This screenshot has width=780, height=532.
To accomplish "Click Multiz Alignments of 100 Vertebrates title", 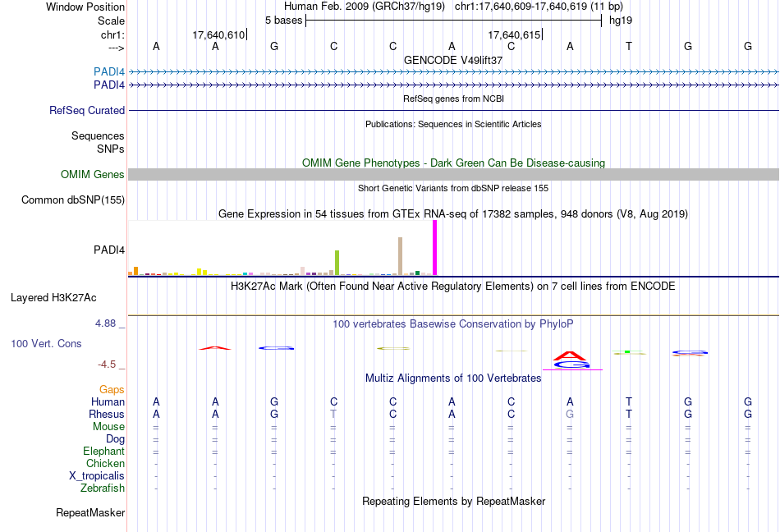I will tap(453, 378).
